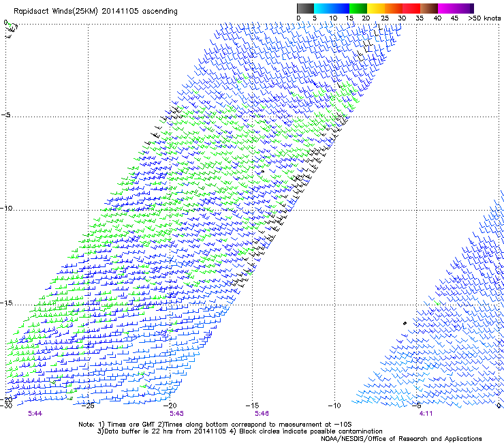Click the '-10' latitude label on left axis
Viewport: 504px width, 443px height.
(6, 208)
